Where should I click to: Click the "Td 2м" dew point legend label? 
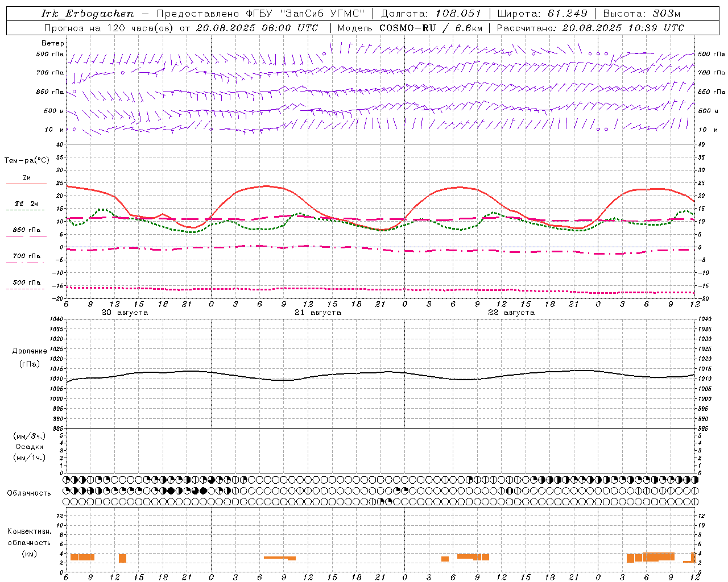[x=26, y=203]
